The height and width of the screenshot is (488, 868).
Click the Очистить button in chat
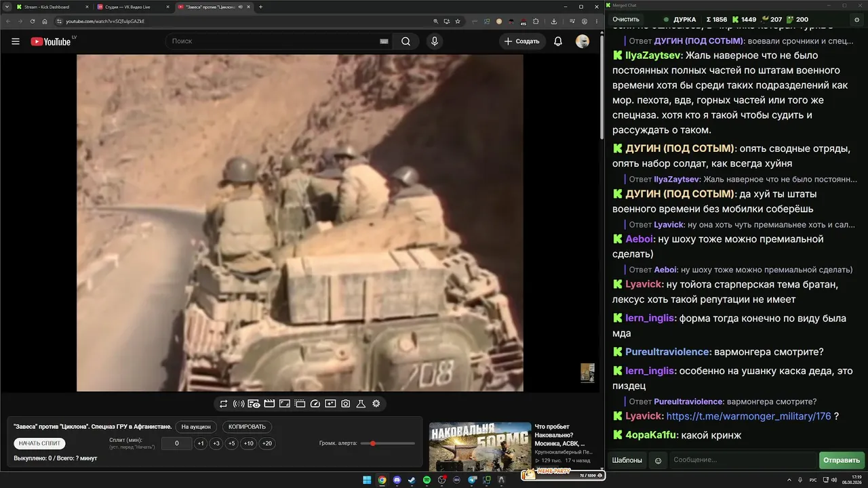[625, 20]
